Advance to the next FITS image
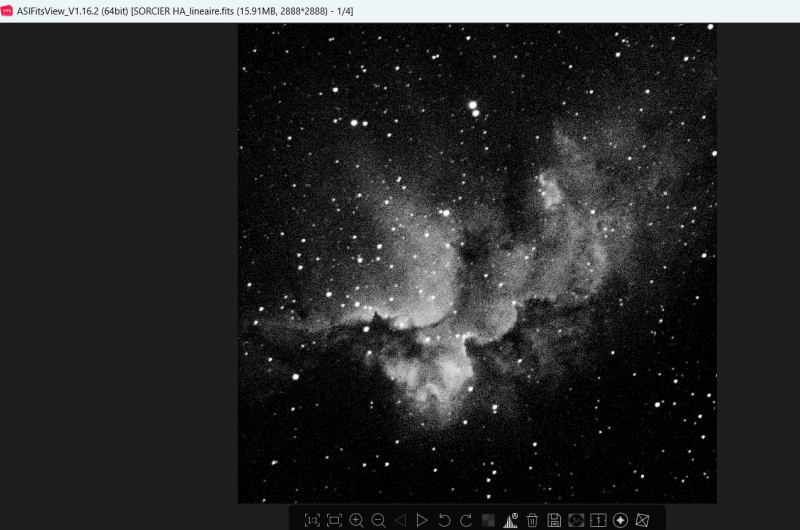This screenshot has width=800, height=530. [422, 520]
